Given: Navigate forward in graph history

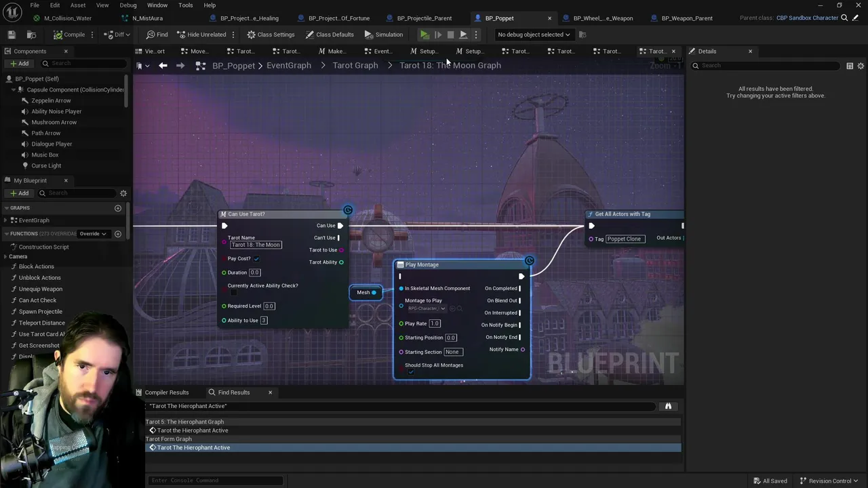Looking at the screenshot, I should pyautogui.click(x=180, y=66).
